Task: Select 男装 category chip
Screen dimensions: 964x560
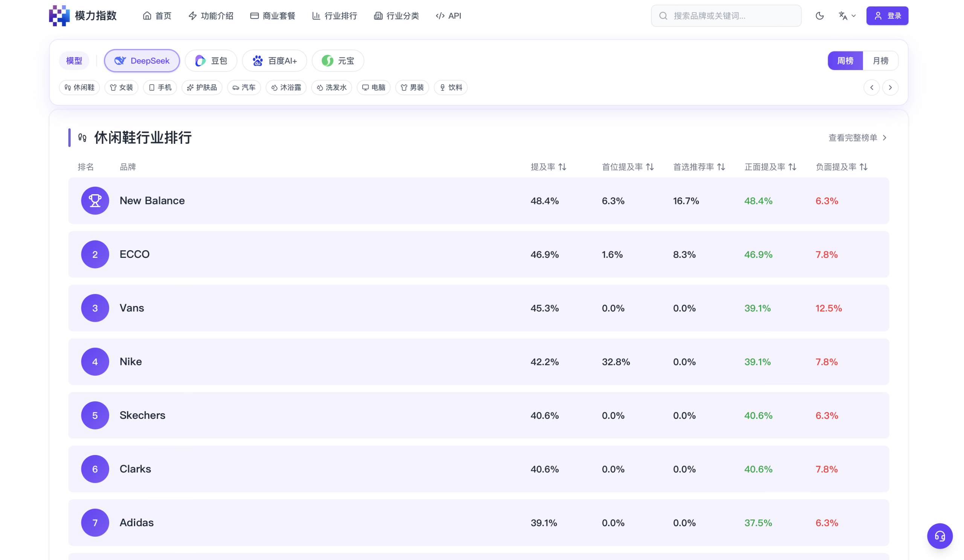Action: [x=412, y=88]
